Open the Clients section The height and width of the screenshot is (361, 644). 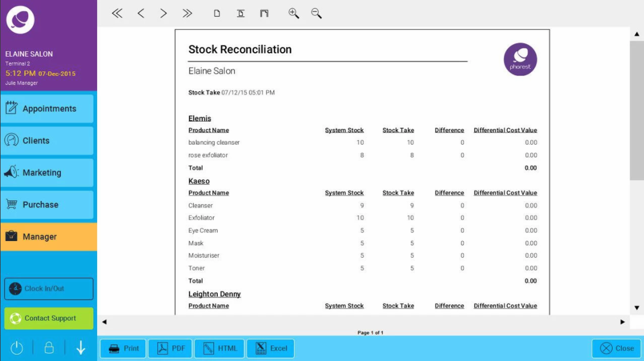[x=47, y=141]
